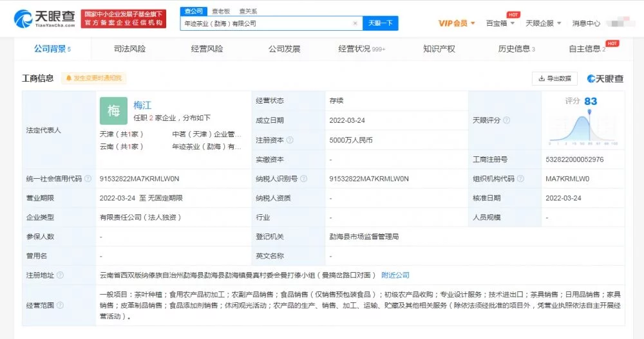Open the 公司发展 tab
644x339 pixels.
(x=284, y=49)
